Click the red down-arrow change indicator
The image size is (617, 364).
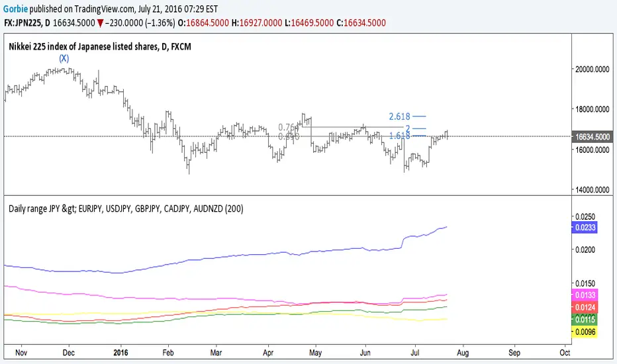coord(101,23)
